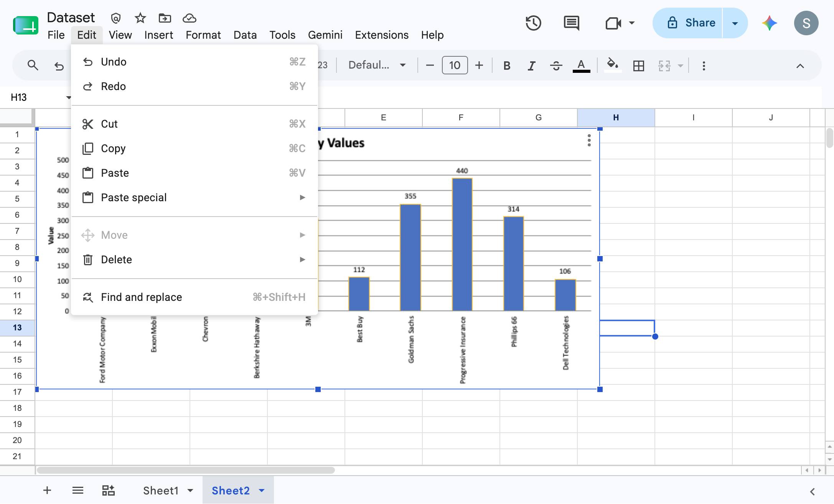Viewport: 834px width, 504px height.
Task: Open the Google Sheets home icon
Action: pyautogui.click(x=26, y=25)
